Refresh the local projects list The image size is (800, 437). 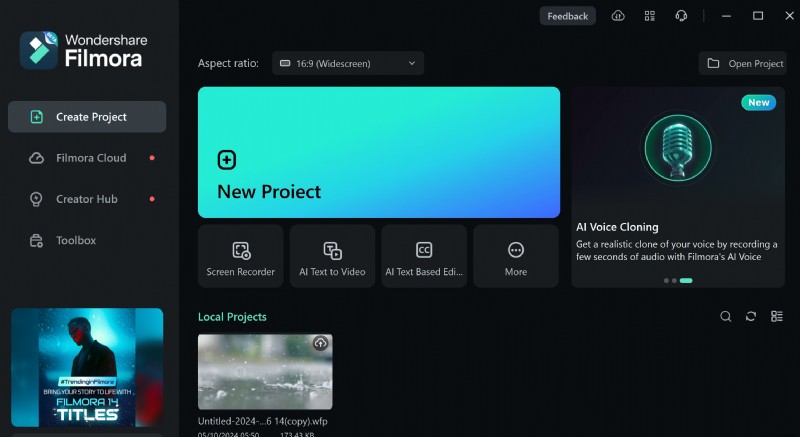(751, 317)
